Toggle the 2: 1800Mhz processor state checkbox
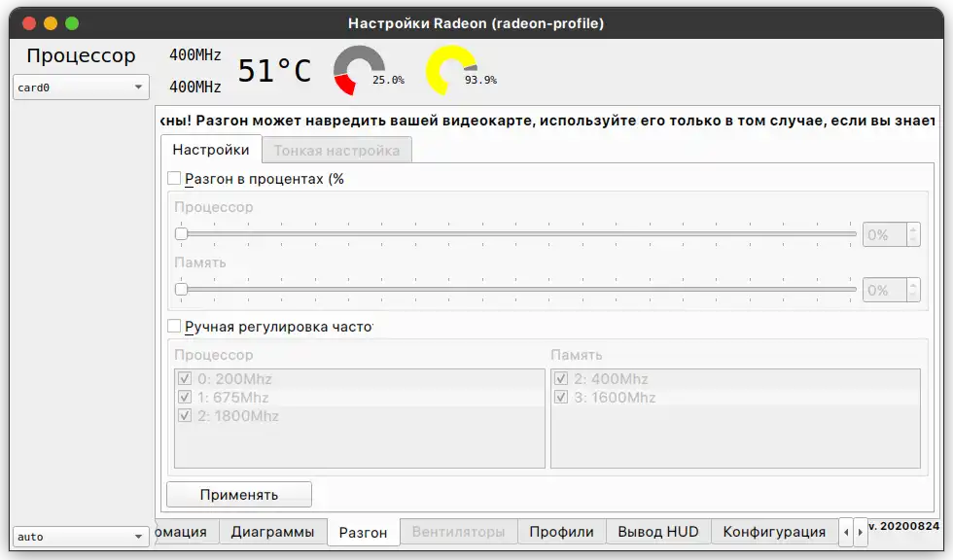Viewport: 953px width, 560px height. pos(185,416)
